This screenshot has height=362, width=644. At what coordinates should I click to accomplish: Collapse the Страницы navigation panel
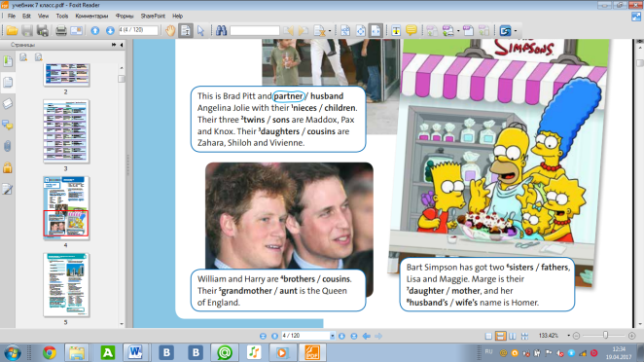point(122,45)
